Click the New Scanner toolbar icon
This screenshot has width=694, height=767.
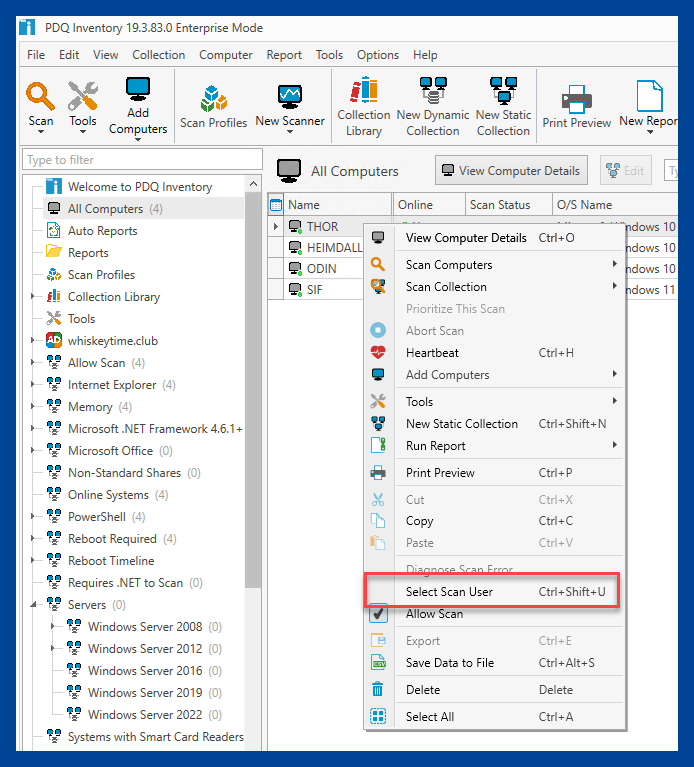[290, 97]
